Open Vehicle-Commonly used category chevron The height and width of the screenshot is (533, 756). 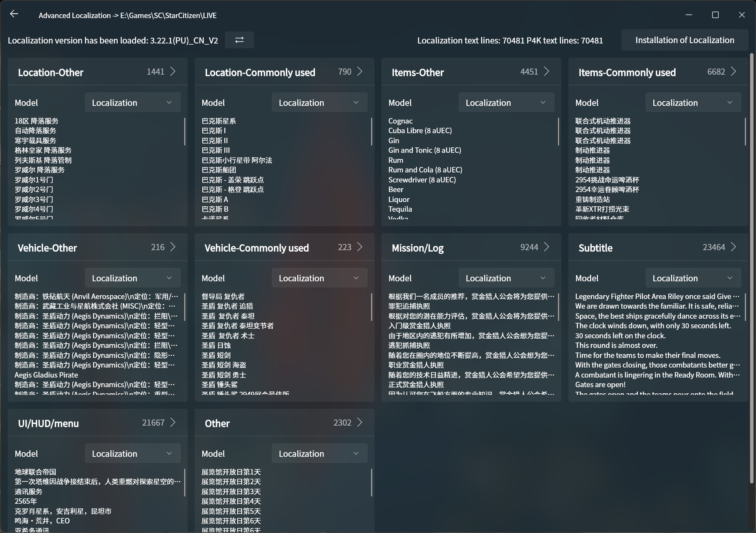[360, 247]
